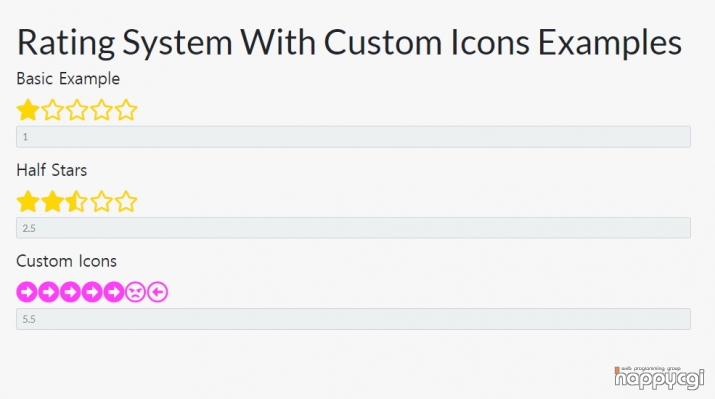Click the half-filled third star under Half Stars

(x=77, y=202)
